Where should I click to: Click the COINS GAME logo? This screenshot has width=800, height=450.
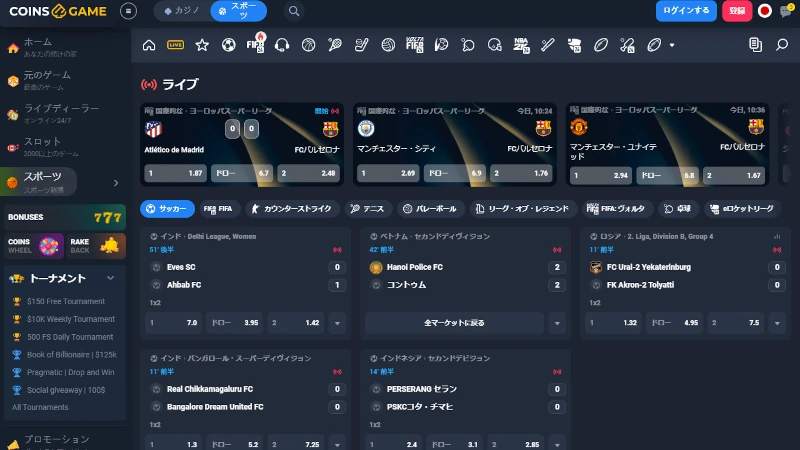pyautogui.click(x=58, y=11)
